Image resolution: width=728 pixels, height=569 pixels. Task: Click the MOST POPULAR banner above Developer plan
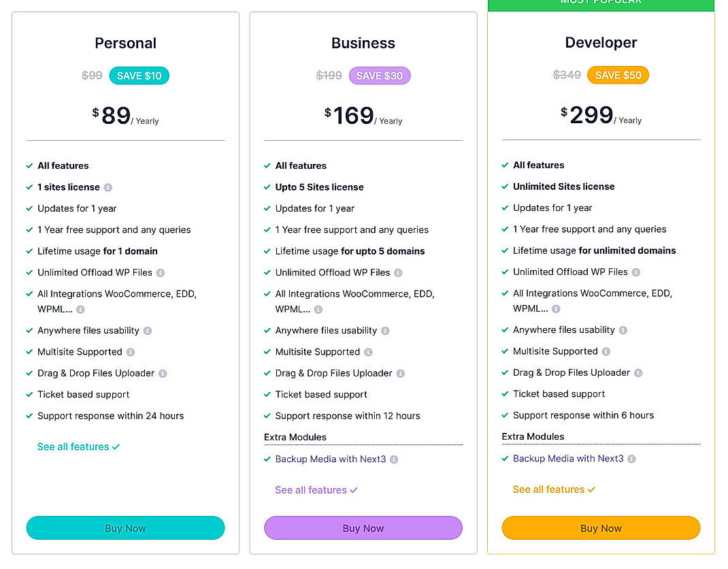[601, 3]
